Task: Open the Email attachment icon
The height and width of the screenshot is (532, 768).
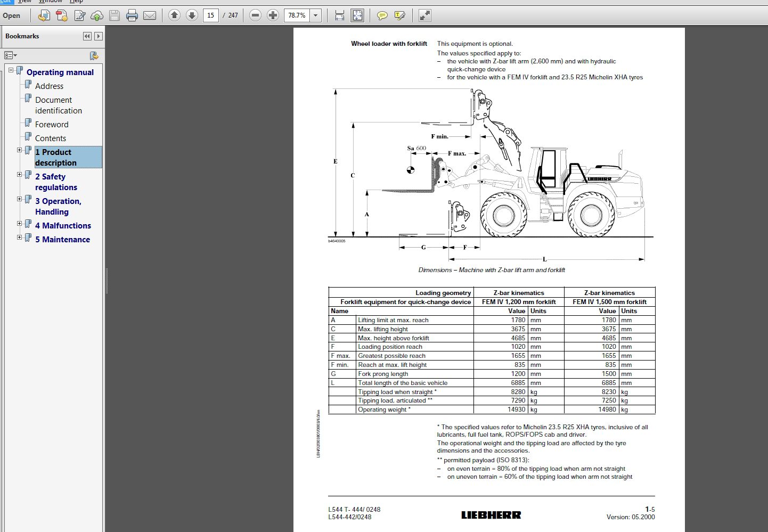Action: (x=150, y=15)
